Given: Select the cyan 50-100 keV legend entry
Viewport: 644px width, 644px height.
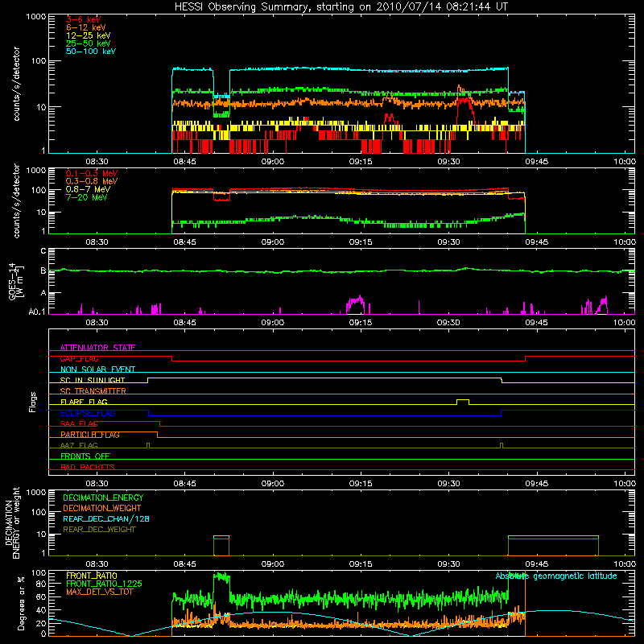Looking at the screenshot, I should coord(91,52).
